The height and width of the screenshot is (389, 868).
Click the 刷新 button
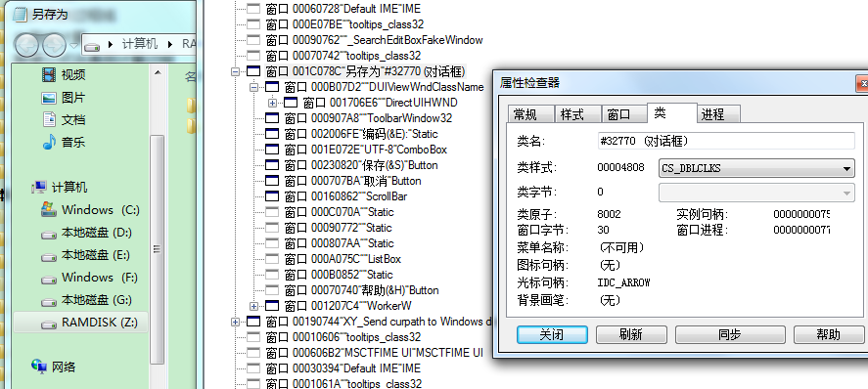[x=631, y=334]
